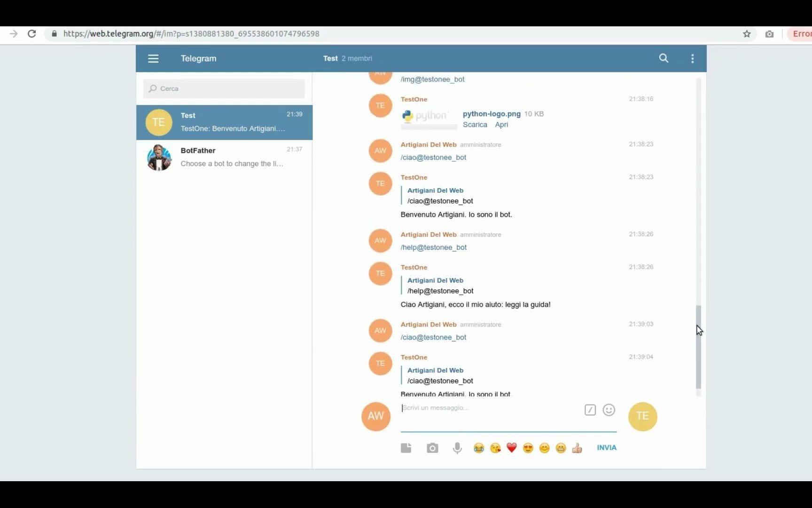Click the Test 2 membri chat title

pos(347,58)
